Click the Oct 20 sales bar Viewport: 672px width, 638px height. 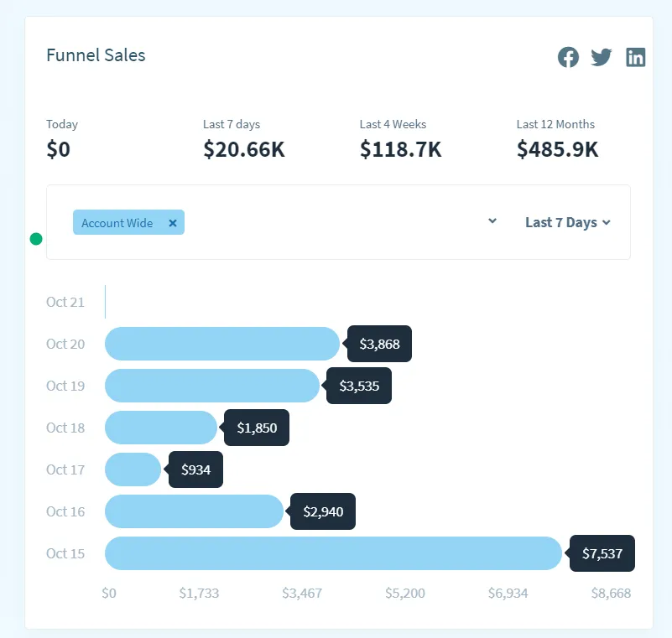coord(222,344)
